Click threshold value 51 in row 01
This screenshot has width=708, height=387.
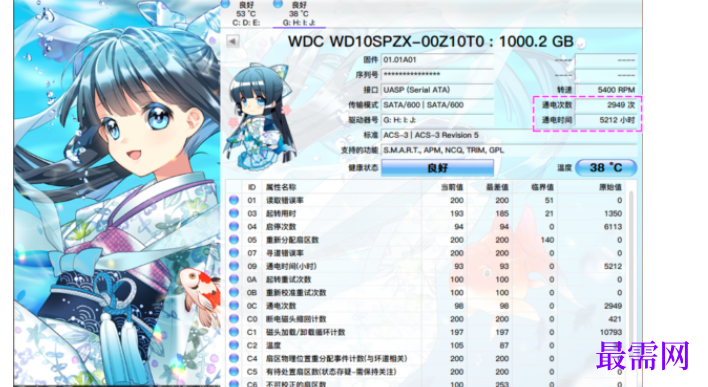[x=549, y=200]
